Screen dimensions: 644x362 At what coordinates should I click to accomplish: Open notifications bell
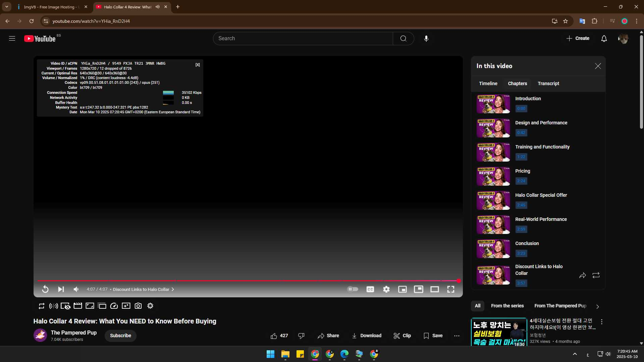pos(604,39)
